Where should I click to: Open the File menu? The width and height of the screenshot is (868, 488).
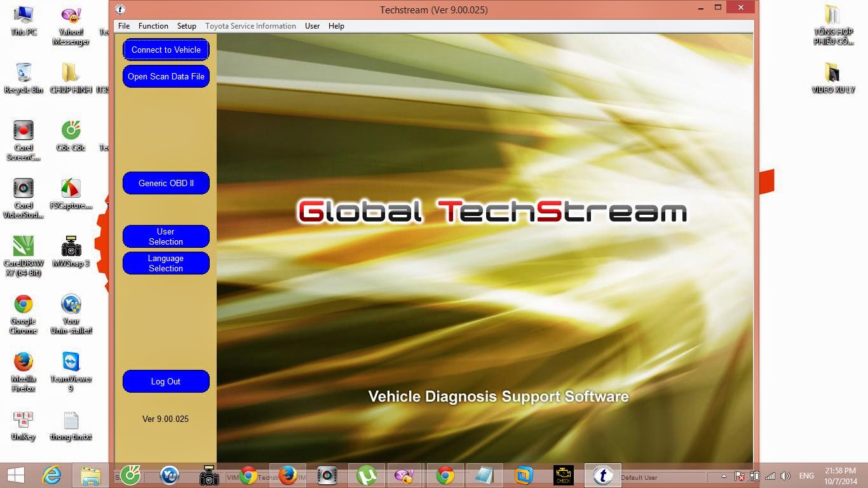click(x=124, y=26)
